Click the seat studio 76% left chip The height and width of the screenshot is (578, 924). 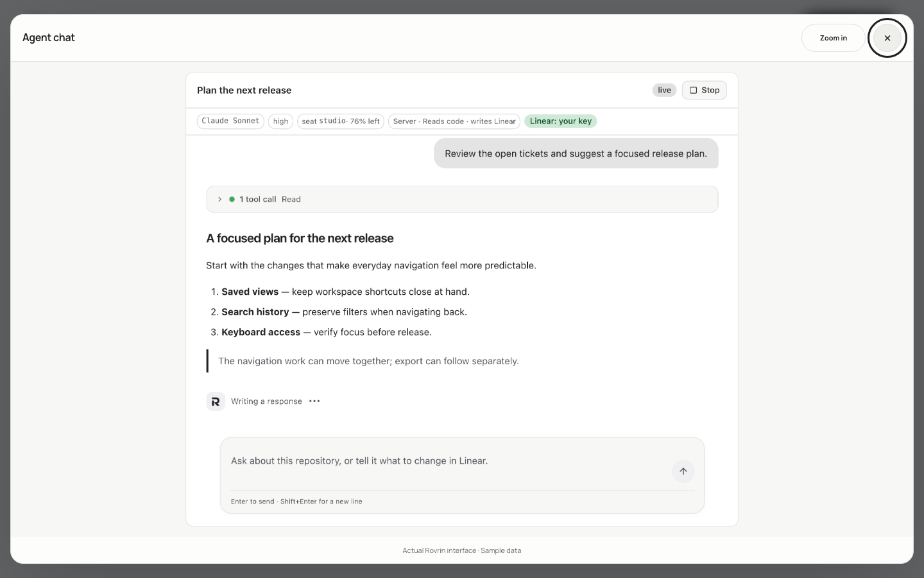[341, 121]
